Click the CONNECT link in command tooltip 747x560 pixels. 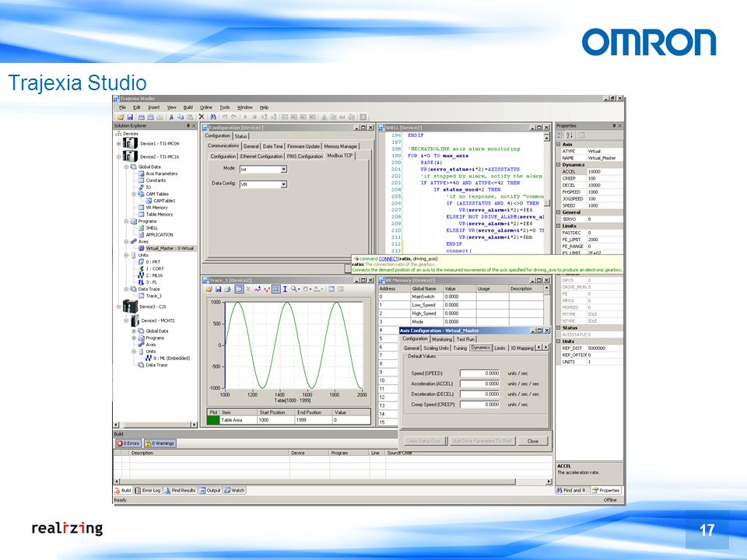click(x=388, y=258)
